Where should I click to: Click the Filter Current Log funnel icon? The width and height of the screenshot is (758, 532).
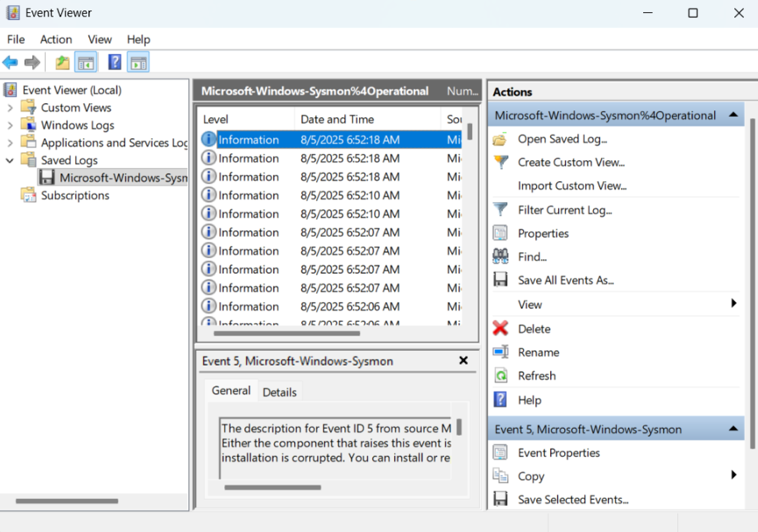500,209
